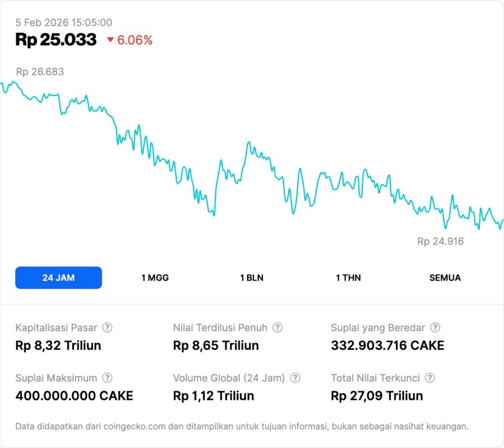Viewport: 504px width, 448px height.
Task: Click the Rp 25.033 current price
Action: pyautogui.click(x=56, y=40)
